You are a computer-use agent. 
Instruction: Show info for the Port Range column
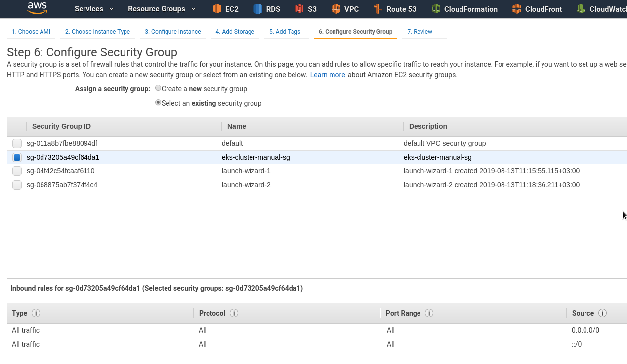coord(429,313)
